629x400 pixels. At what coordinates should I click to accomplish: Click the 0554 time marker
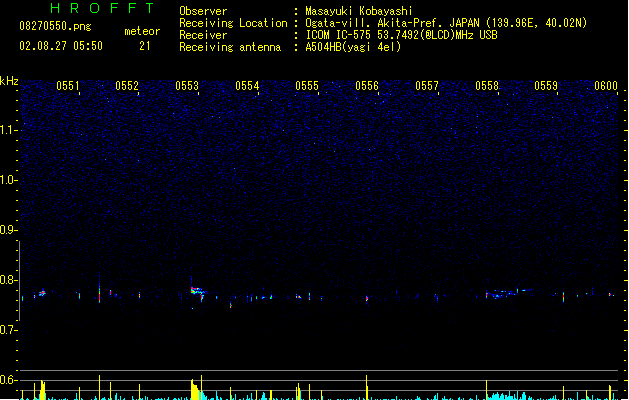point(247,86)
